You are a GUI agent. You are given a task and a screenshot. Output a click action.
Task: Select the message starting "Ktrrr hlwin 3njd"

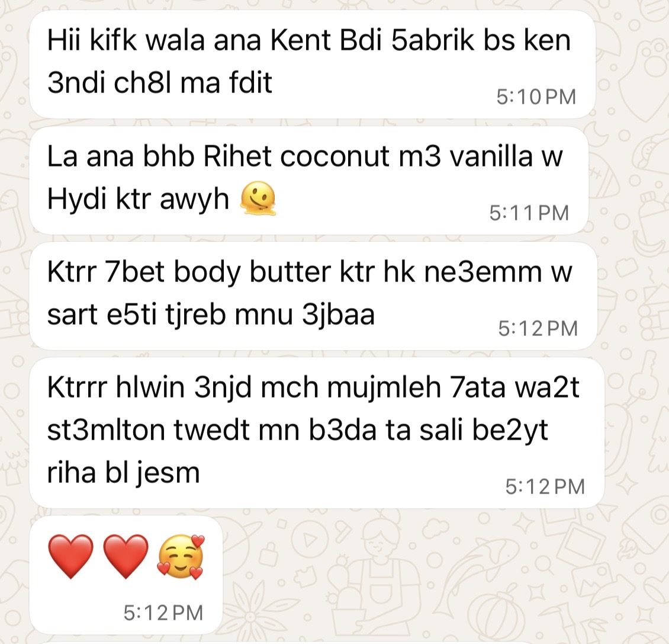click(x=317, y=433)
